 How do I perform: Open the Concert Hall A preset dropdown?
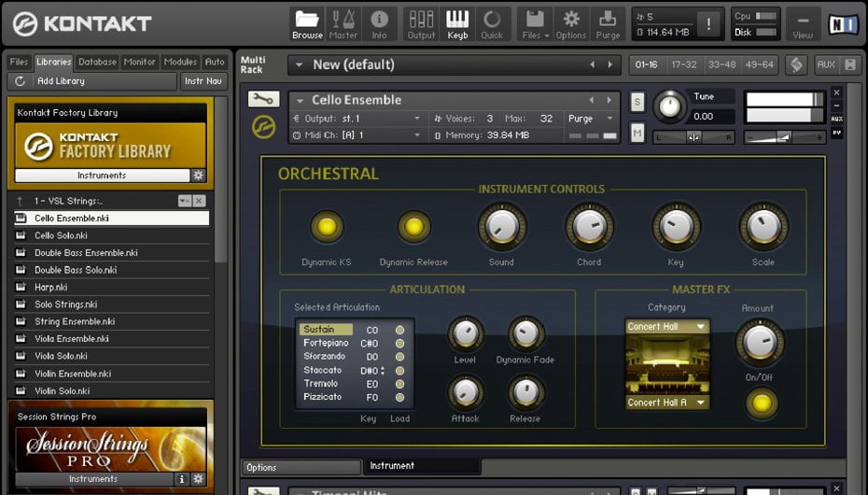click(667, 403)
